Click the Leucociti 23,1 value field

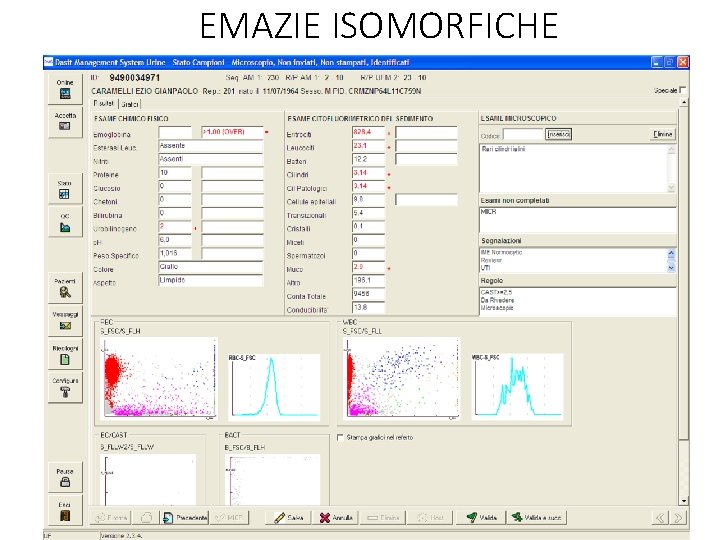click(x=368, y=146)
